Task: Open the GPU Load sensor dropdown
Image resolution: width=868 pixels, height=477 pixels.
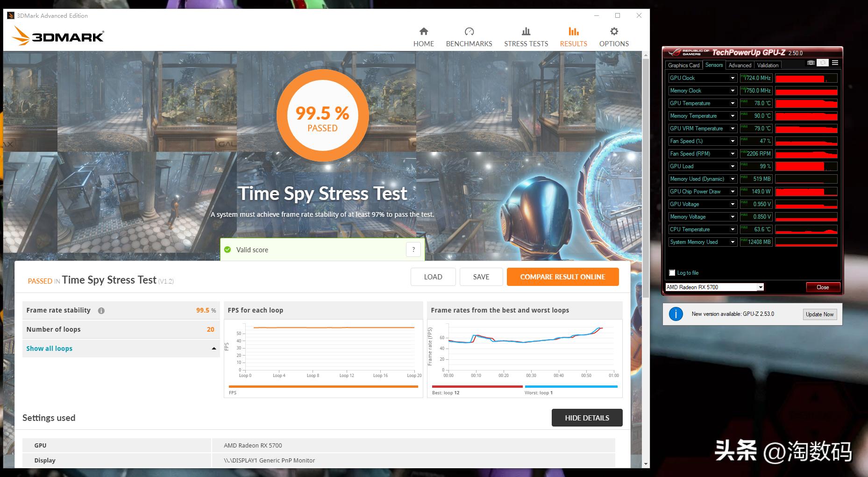Action: (x=733, y=166)
